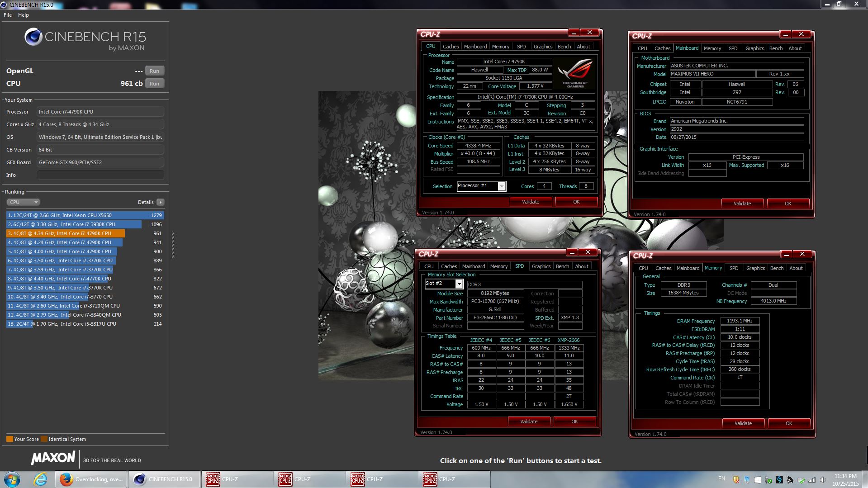Click the Cinebench R15 logo
The width and height of the screenshot is (868, 488).
click(x=85, y=40)
